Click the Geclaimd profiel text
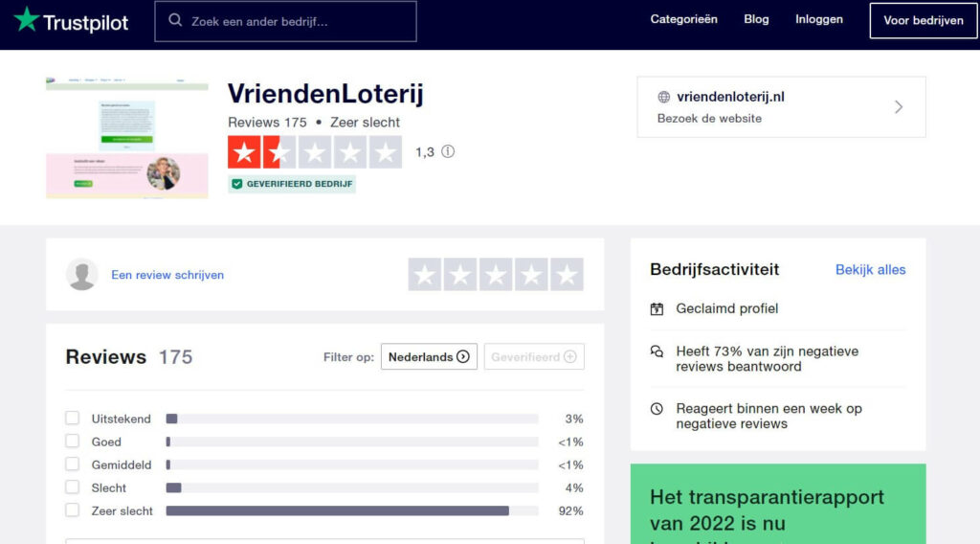The width and height of the screenshot is (980, 544). click(727, 308)
